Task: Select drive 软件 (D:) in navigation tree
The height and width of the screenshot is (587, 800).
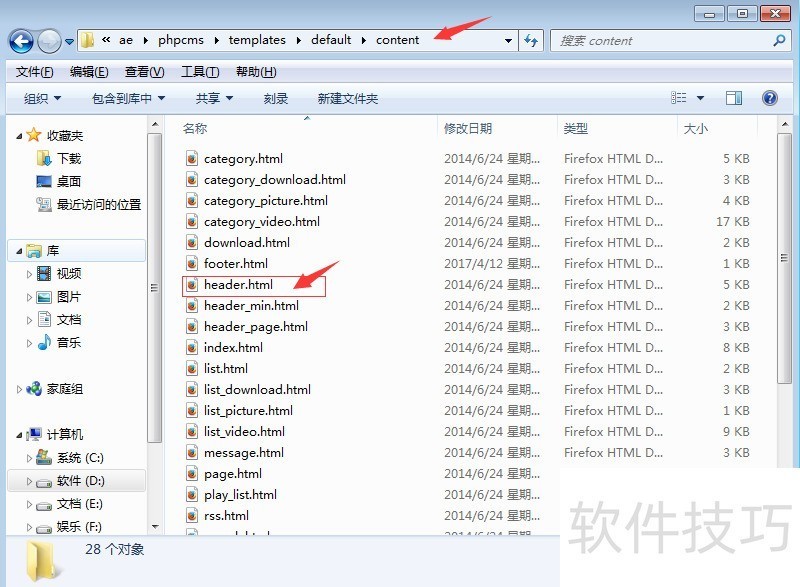Action: click(80, 481)
